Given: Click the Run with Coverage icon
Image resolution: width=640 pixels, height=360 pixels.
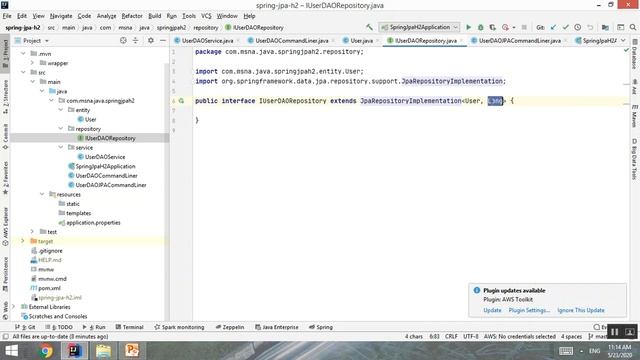Looking at the screenshot, I should point(493,27).
